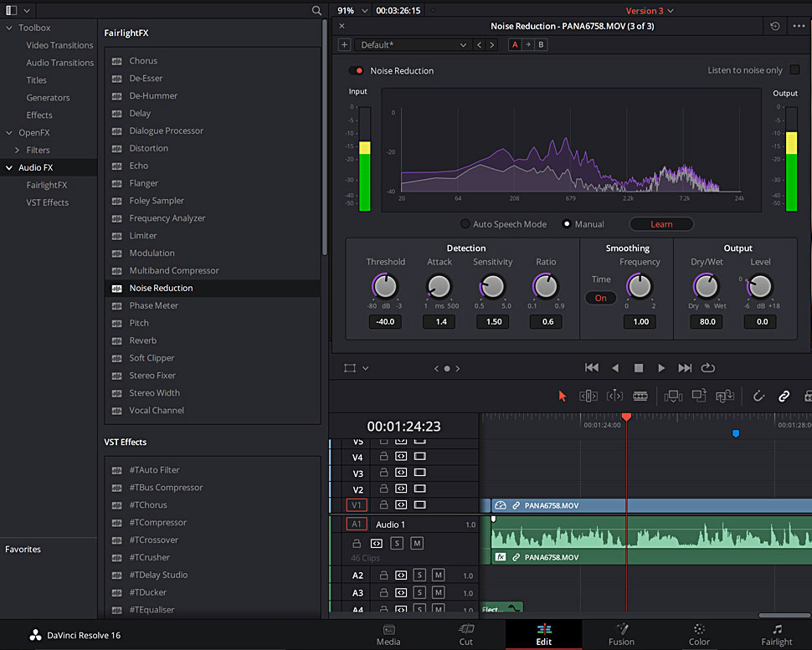This screenshot has height=650, width=812.
Task: Jump to the first frame
Action: pos(591,367)
